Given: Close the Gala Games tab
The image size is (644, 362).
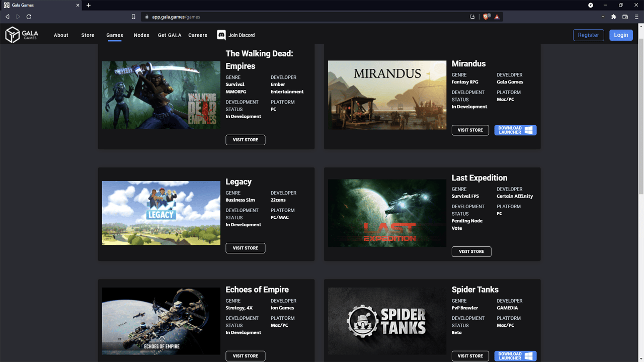Looking at the screenshot, I should point(78,5).
